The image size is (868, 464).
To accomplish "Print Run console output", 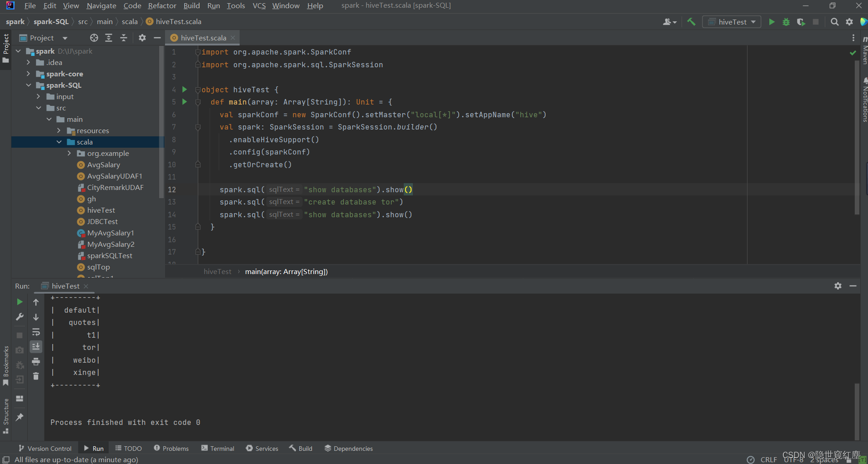I will (36, 362).
